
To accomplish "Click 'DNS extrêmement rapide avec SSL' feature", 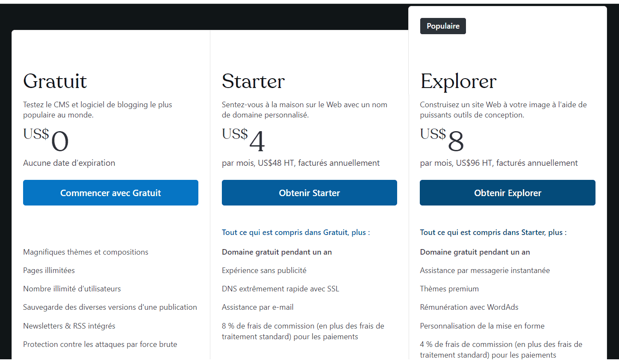I will point(280,289).
